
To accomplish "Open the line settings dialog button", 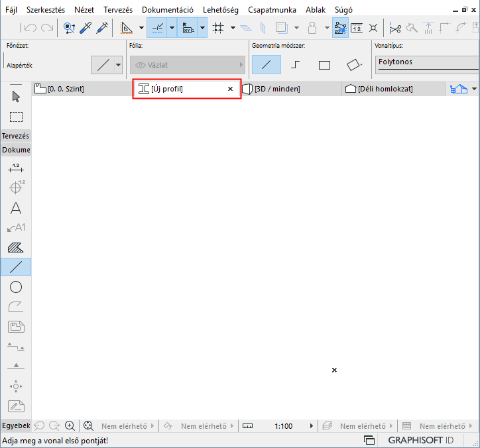I will (x=103, y=65).
